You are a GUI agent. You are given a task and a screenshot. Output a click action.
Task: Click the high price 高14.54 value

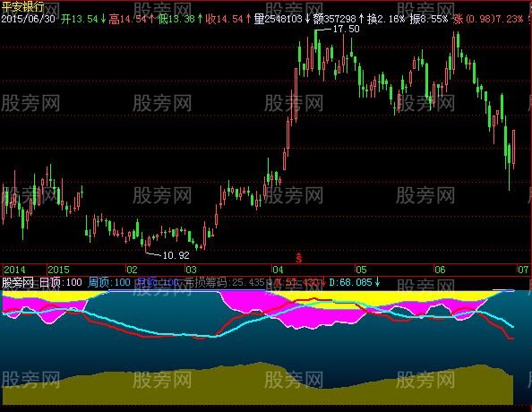[x=127, y=19]
